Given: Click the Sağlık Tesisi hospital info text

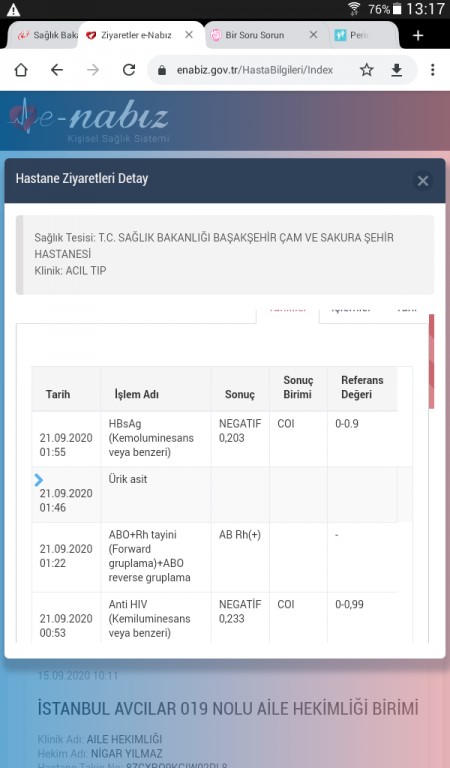Looking at the screenshot, I should pyautogui.click(x=214, y=245).
